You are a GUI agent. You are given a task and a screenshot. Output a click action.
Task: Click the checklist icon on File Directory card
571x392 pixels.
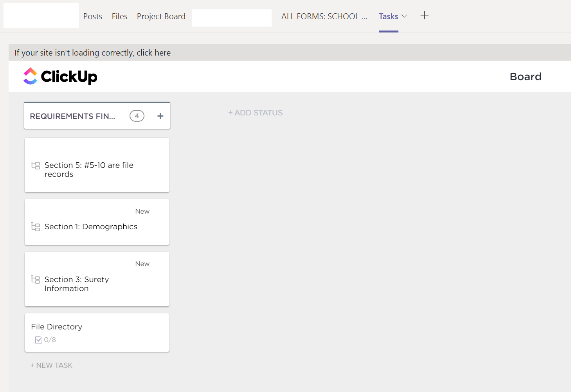(x=39, y=340)
